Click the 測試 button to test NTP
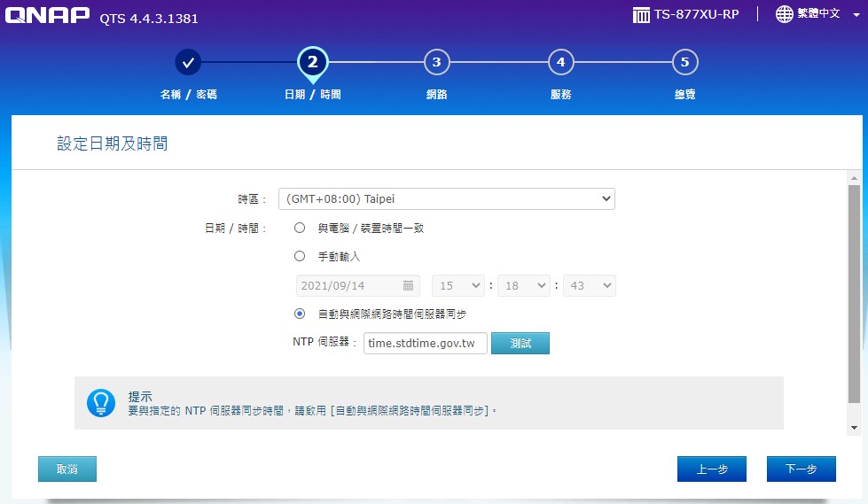 pyautogui.click(x=520, y=343)
